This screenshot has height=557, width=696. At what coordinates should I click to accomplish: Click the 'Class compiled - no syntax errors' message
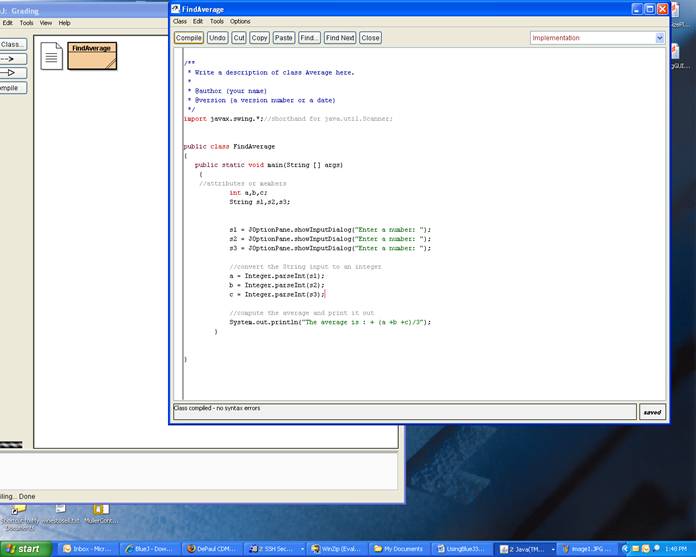tap(217, 408)
